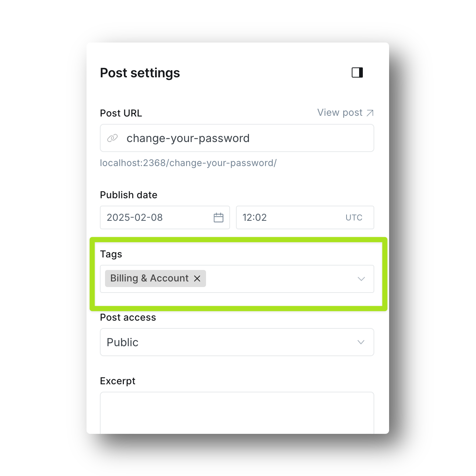Click inside the Excerpt text area
476x476 pixels.
tap(237, 412)
